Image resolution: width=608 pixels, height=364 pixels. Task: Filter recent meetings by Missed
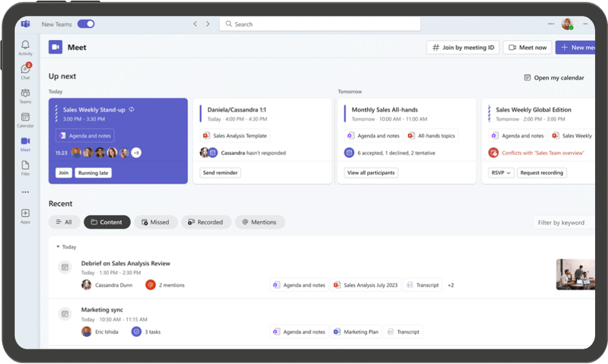coord(156,222)
